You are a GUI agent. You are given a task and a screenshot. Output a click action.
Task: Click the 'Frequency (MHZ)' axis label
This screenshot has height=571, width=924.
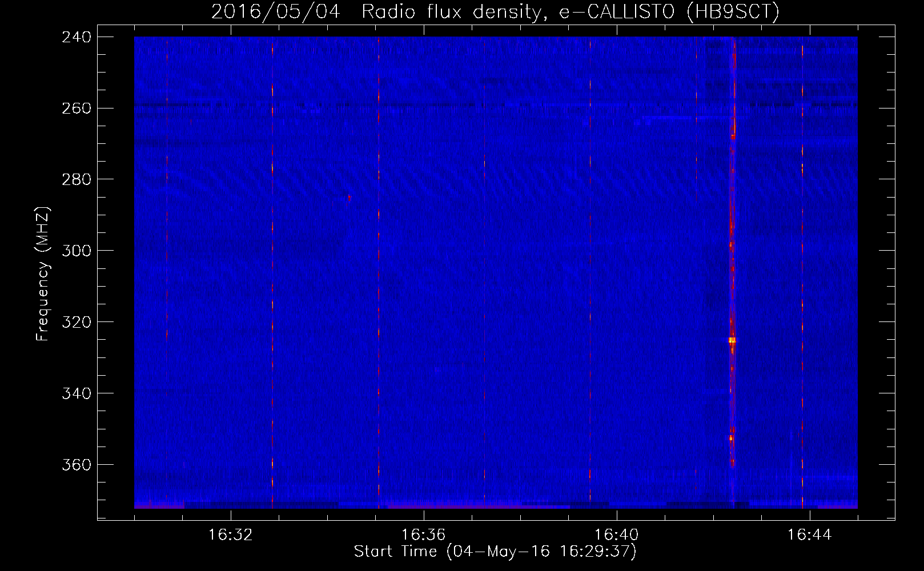(x=43, y=275)
